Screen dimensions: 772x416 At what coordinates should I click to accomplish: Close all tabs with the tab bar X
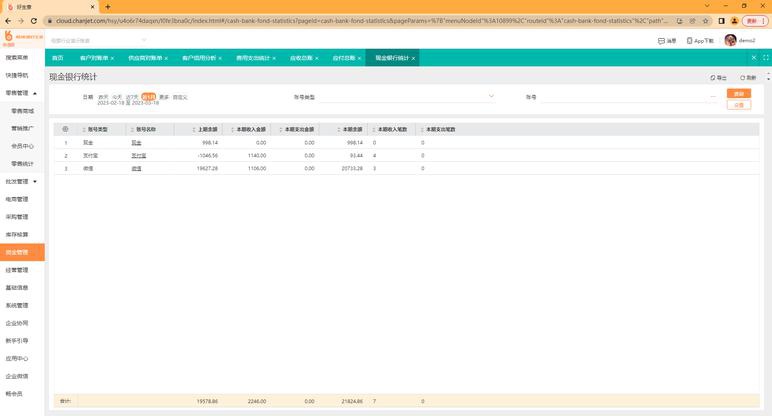point(754,58)
